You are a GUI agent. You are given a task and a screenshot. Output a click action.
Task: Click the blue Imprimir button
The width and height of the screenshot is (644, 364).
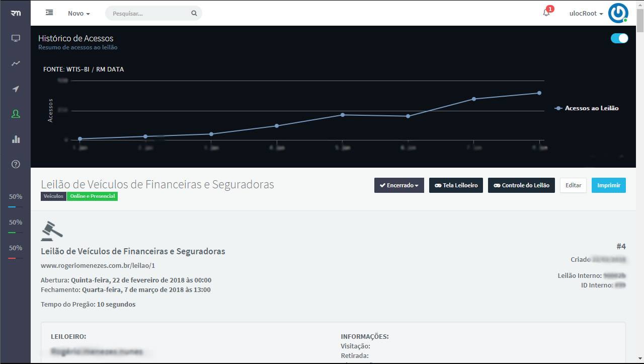pyautogui.click(x=608, y=185)
